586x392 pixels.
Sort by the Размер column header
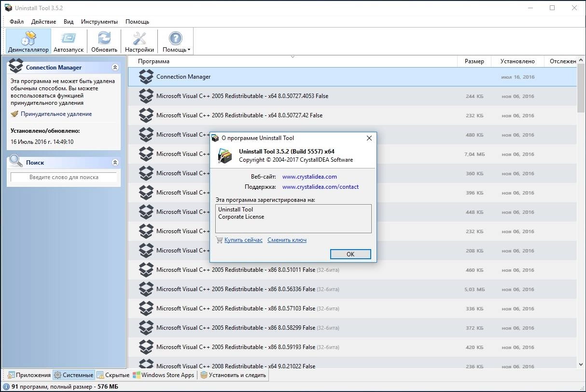(474, 61)
